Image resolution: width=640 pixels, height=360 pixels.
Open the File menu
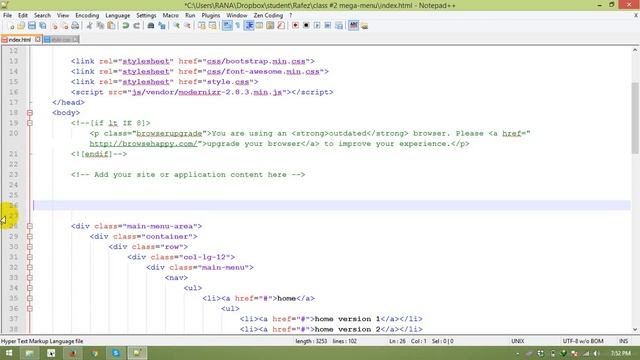7,15
